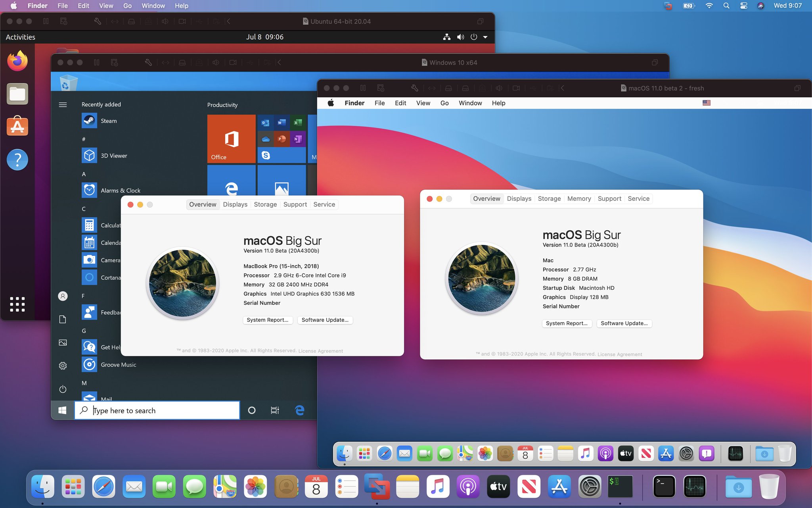812x508 pixels.
Task: Open Files app in Ubuntu dock
Action: 17,94
